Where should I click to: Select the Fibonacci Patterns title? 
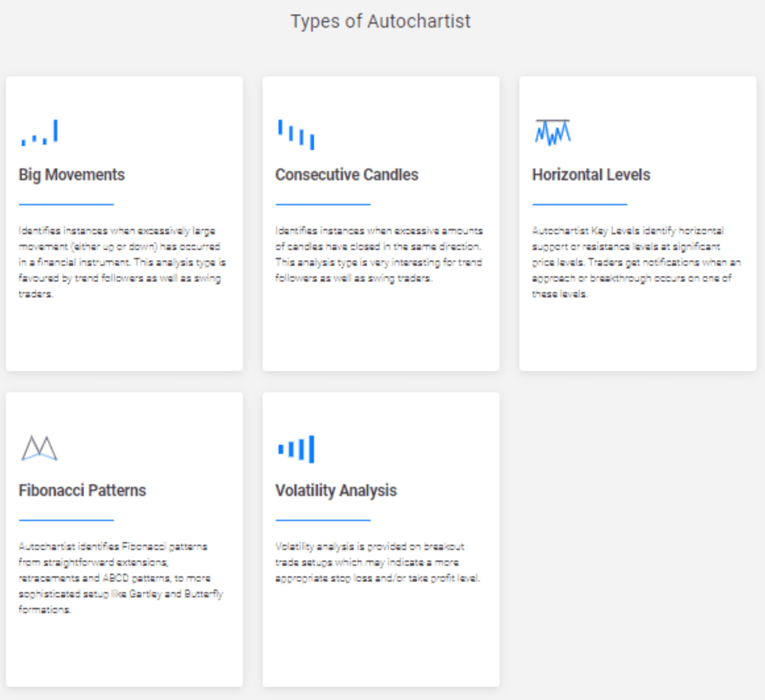point(82,491)
